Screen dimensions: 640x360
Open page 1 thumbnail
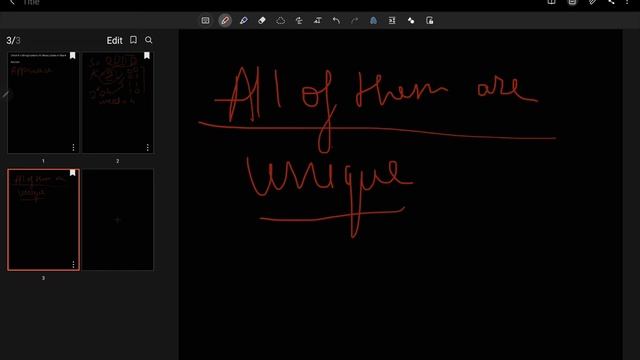click(43, 102)
